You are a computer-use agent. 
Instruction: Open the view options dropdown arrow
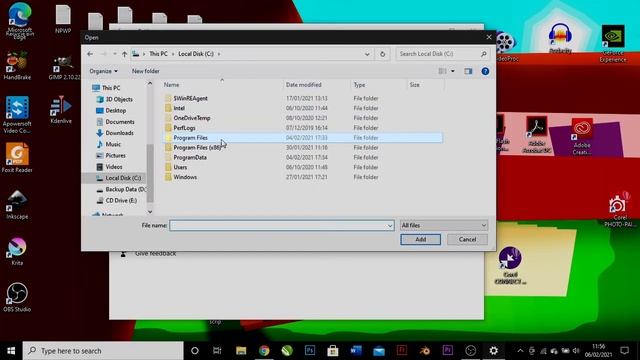[453, 71]
